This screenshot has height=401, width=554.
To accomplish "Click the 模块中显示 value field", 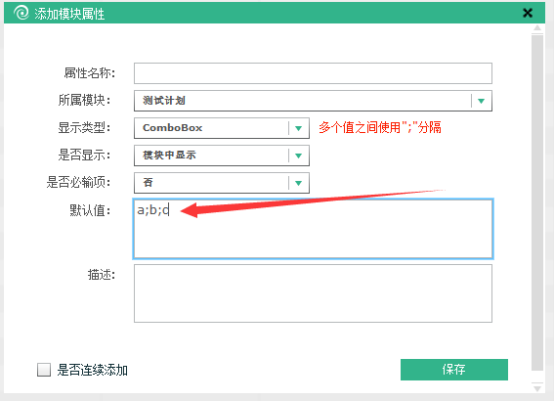I will (x=211, y=155).
